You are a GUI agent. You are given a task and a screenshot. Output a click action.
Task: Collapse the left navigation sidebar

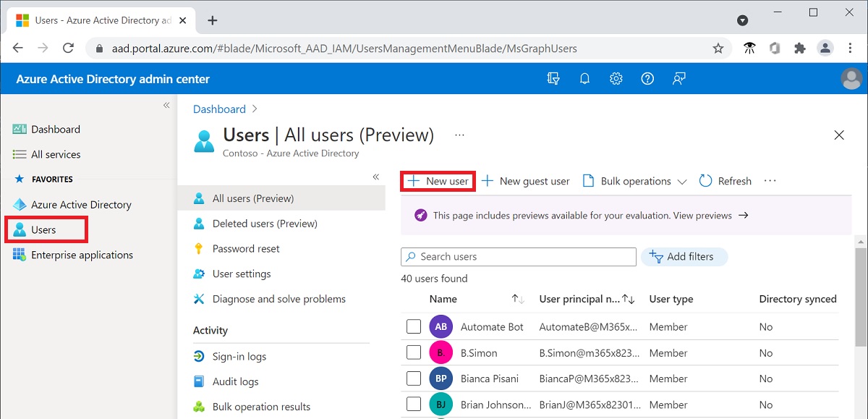click(x=166, y=106)
